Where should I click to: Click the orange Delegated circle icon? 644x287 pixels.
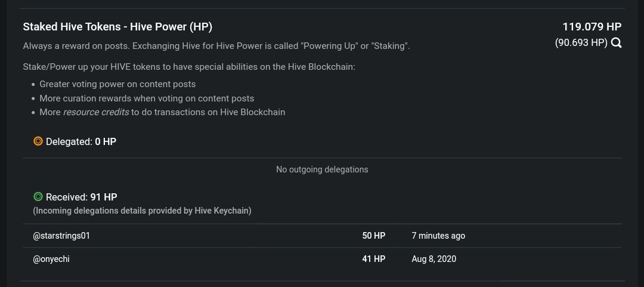(38, 141)
